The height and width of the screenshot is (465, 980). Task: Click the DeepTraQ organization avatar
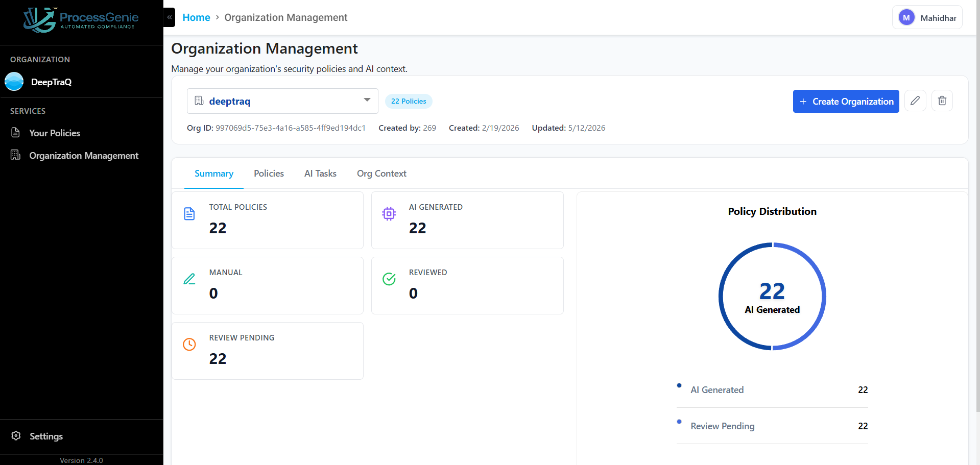pos(14,82)
